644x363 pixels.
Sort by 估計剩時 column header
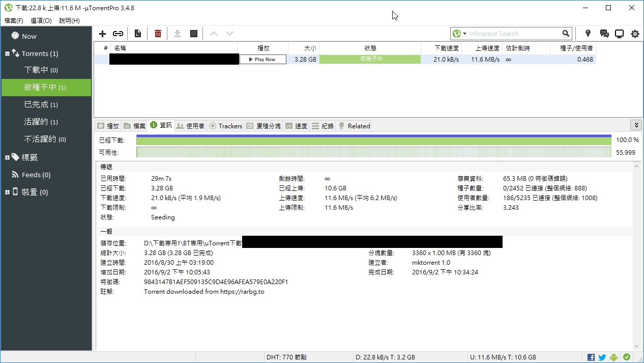pos(526,48)
